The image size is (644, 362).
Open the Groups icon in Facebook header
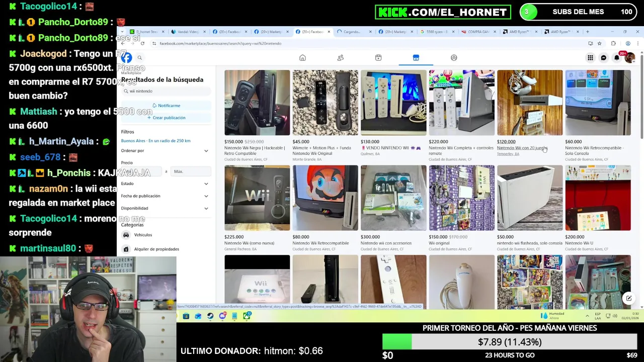pyautogui.click(x=454, y=58)
